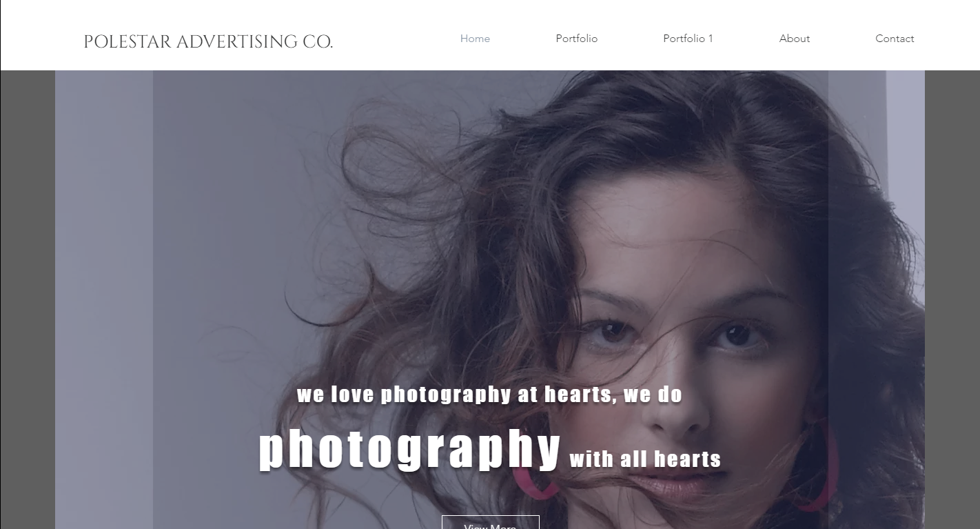Click the "we love photography at hearts" line
980x529 pixels.
click(x=489, y=395)
